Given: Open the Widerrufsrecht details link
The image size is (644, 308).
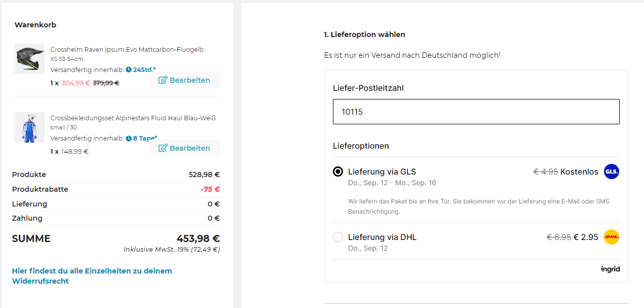Looking at the screenshot, I should [x=92, y=276].
